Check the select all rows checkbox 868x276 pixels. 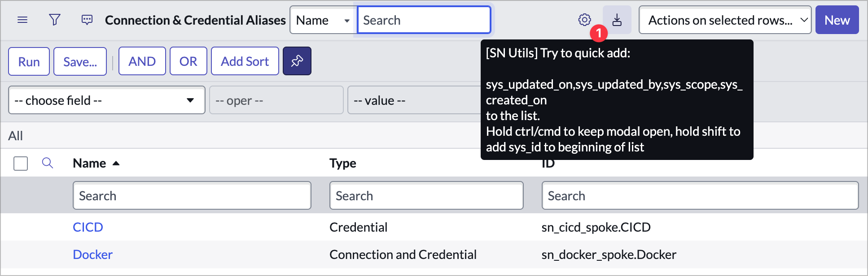pyautogui.click(x=21, y=164)
